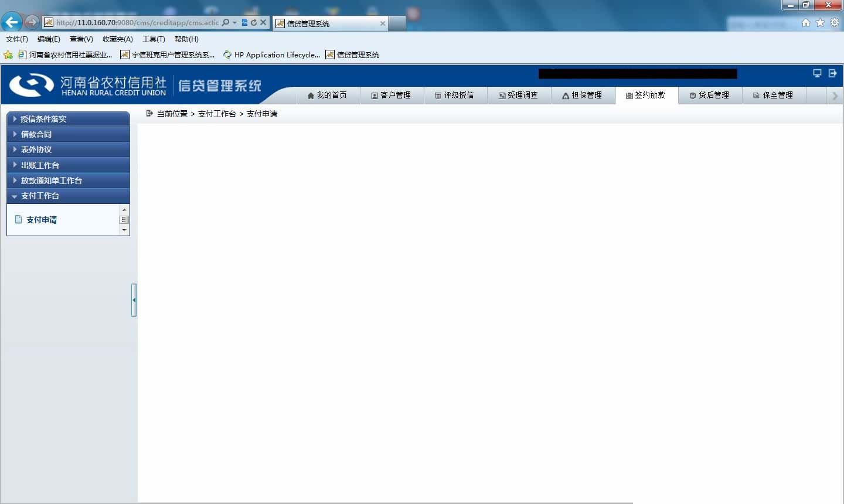Click the document icon beside 支付申请
This screenshot has height=504, width=844.
click(x=18, y=219)
